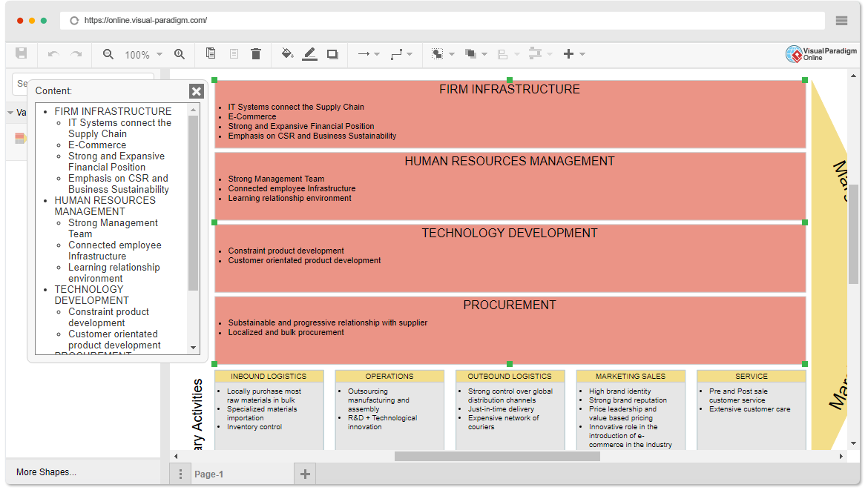Select the fill color bucket tool
Image resolution: width=868 pixels, height=493 pixels.
point(287,53)
